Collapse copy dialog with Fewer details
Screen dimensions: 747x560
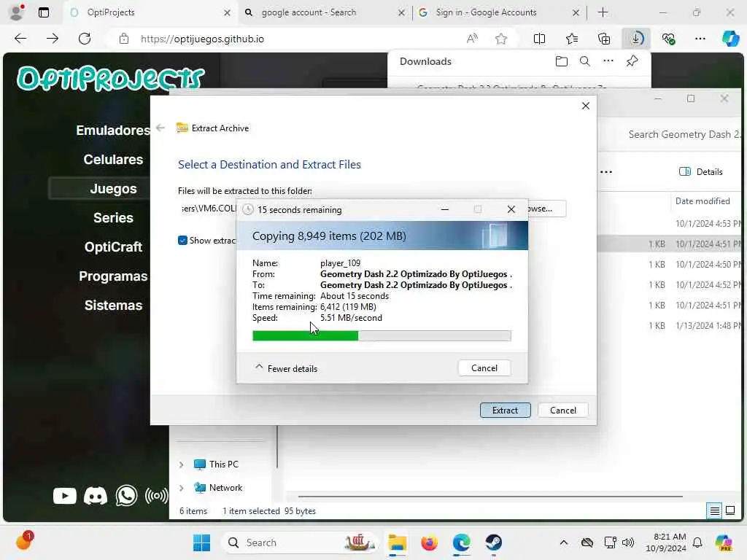(x=286, y=368)
